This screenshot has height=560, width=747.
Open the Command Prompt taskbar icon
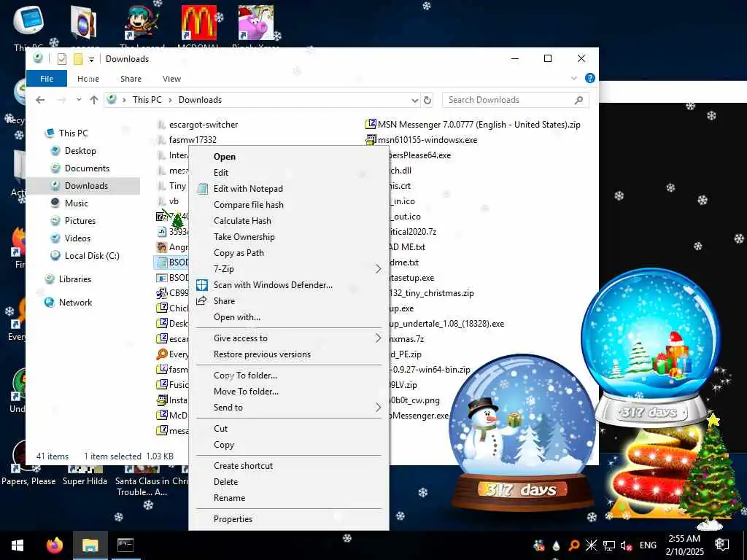pyautogui.click(x=125, y=545)
